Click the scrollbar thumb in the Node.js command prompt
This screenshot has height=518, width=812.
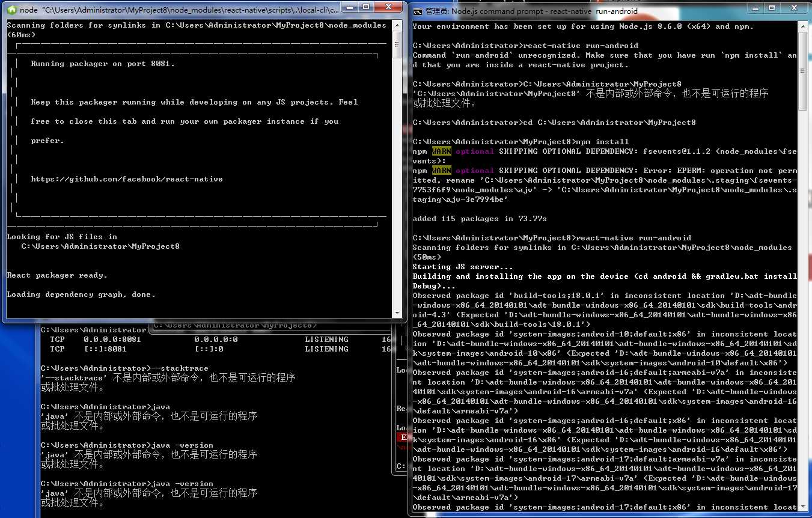tap(804, 70)
